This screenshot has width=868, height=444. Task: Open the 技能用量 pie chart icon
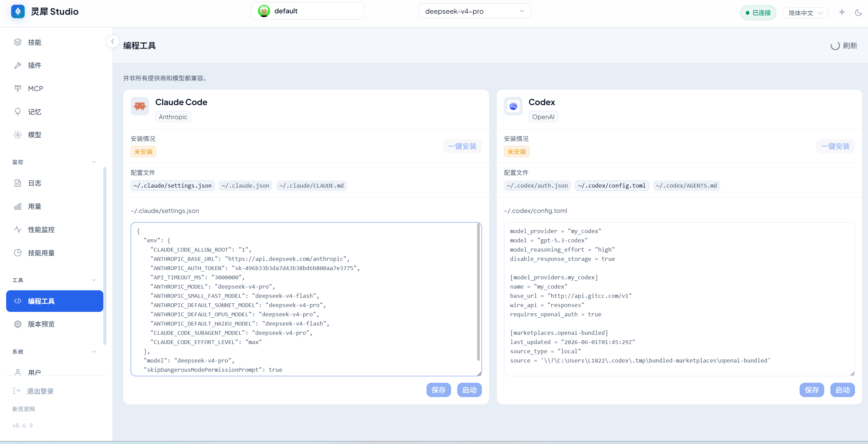pos(18,253)
